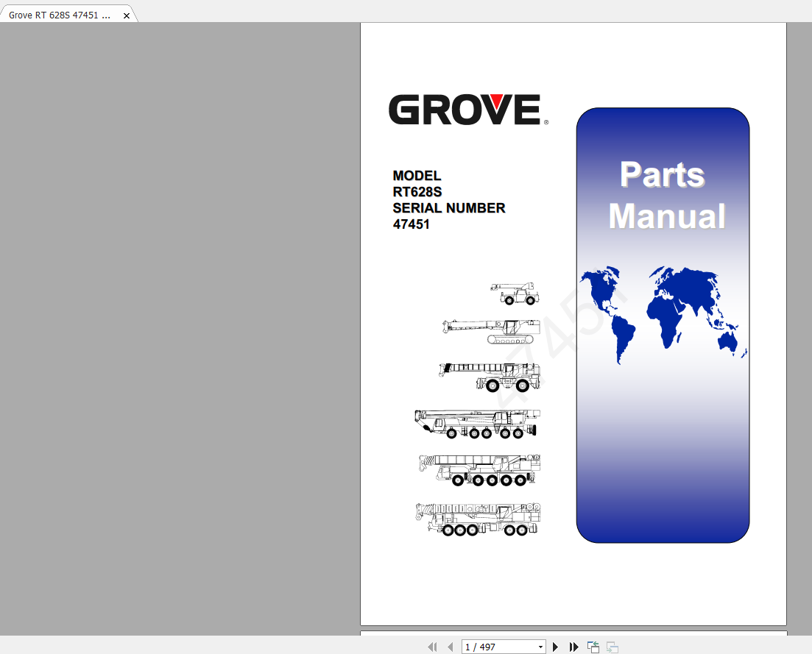Viewport: 812px width, 654px height.
Task: Click the topmost small crane illustration
Action: [x=515, y=293]
